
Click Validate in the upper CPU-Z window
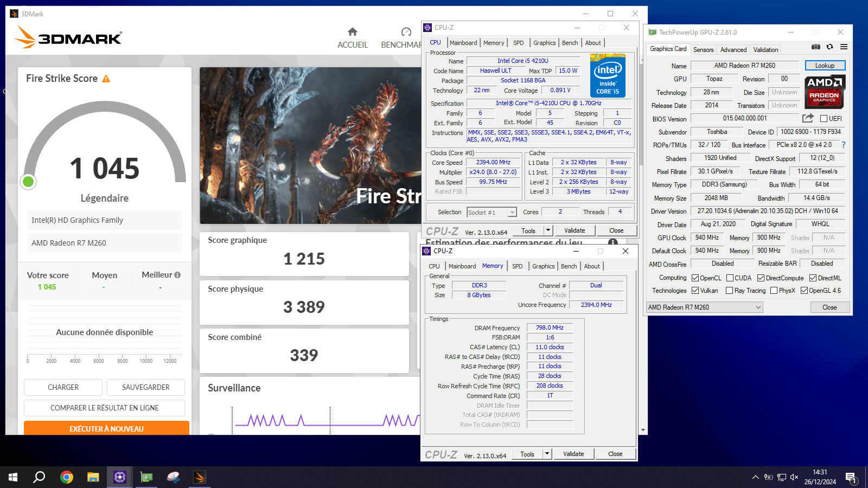click(x=575, y=230)
